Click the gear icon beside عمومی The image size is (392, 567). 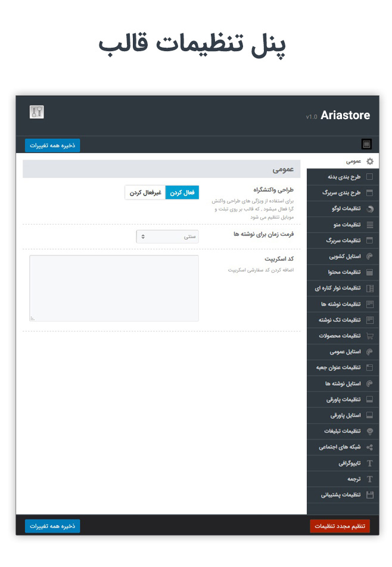click(370, 161)
